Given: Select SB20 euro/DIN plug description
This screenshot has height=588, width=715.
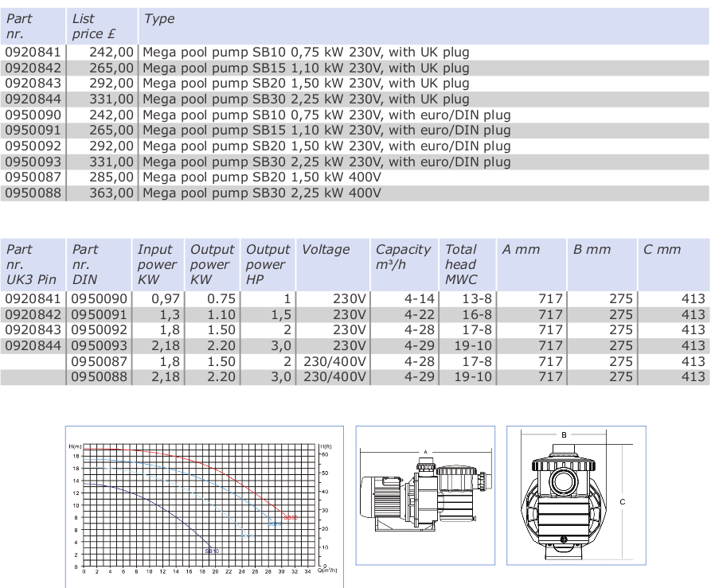Looking at the screenshot, I should [326, 146].
